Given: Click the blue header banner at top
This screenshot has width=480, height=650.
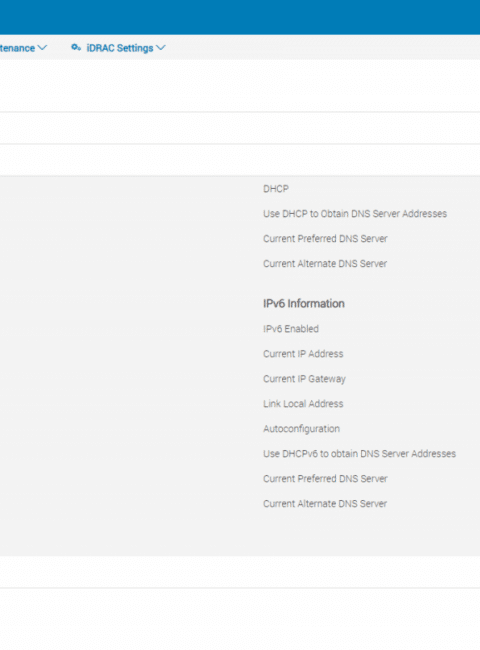Looking at the screenshot, I should tap(240, 17).
